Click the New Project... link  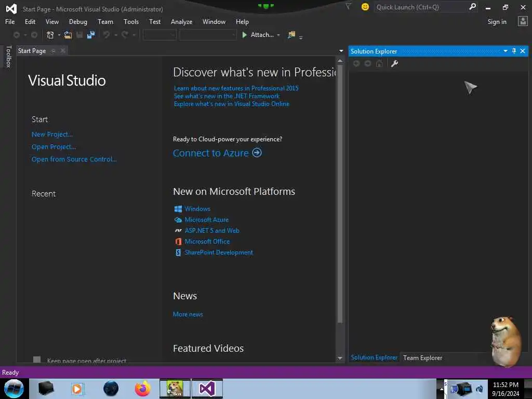click(x=52, y=135)
